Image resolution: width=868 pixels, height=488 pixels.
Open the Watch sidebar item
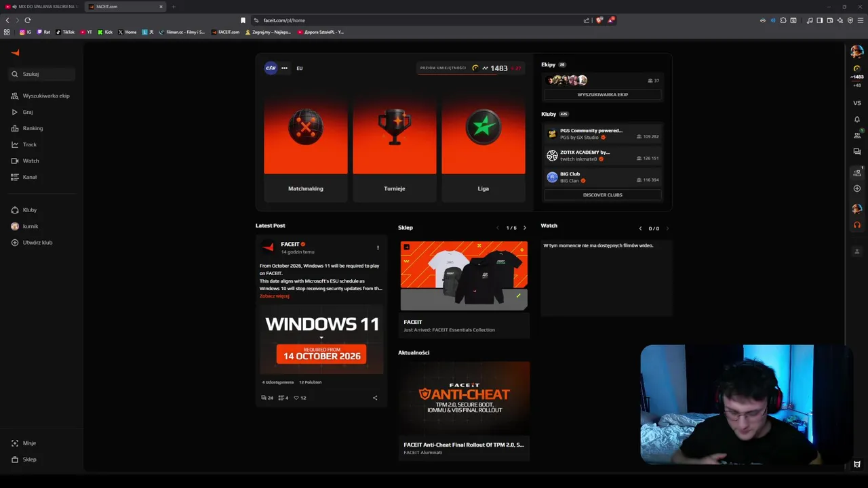pos(26,161)
